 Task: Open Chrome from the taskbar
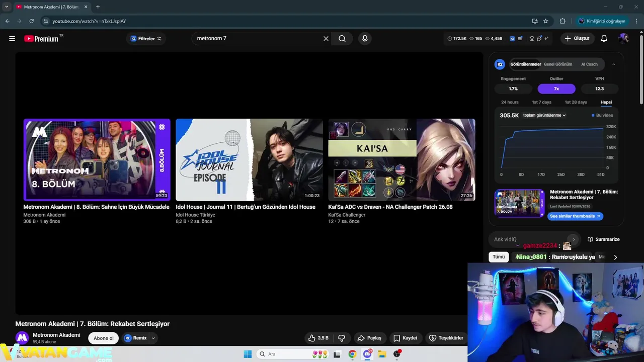(352, 354)
